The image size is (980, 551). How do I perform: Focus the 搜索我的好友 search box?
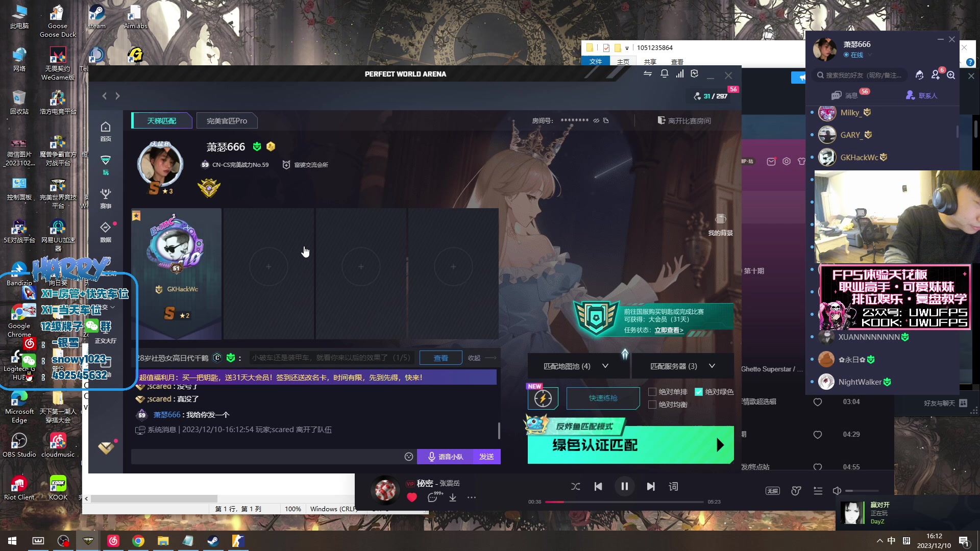860,75
